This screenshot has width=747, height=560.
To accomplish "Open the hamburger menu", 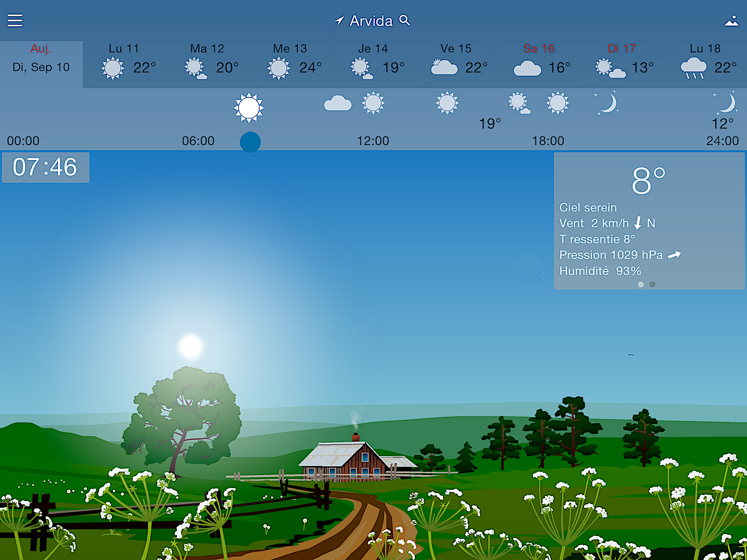I will [14, 21].
